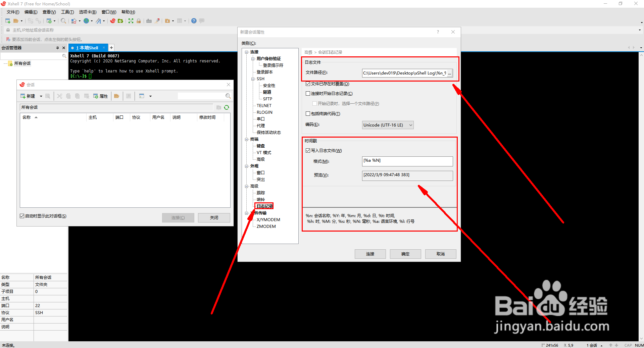Screen dimensions: 644x348
Task: Collapse the 外观 tree node
Action: coord(246,166)
